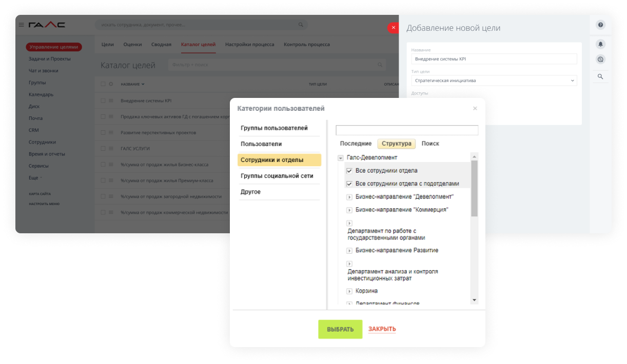This screenshot has width=627, height=364.
Task: Uncheck Все сотрудники отдела с подотделами
Action: pyautogui.click(x=349, y=184)
